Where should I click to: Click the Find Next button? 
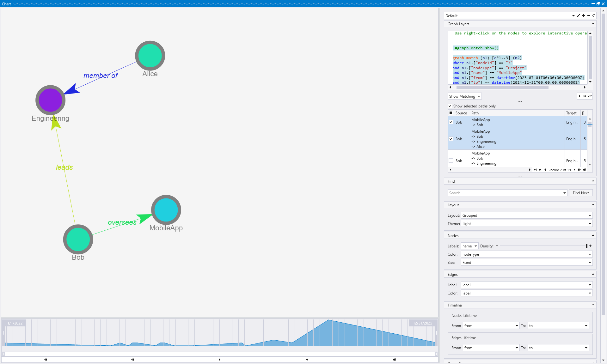581,193
